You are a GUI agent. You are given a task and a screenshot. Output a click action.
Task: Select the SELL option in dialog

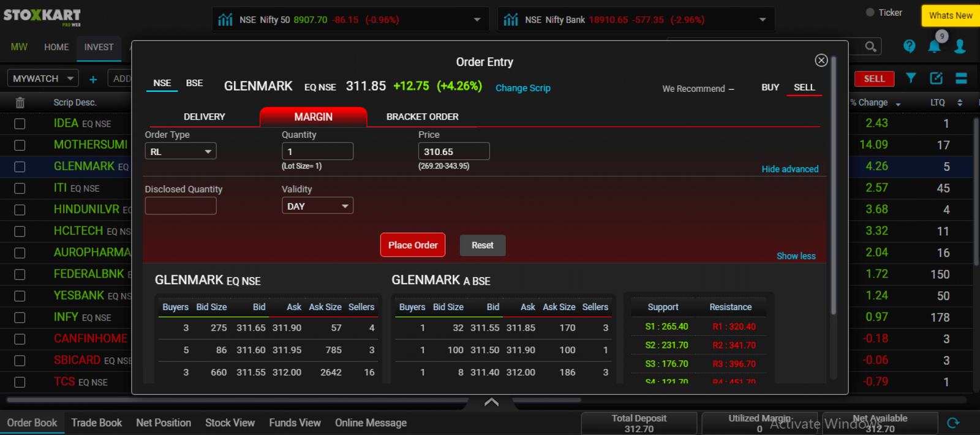804,88
